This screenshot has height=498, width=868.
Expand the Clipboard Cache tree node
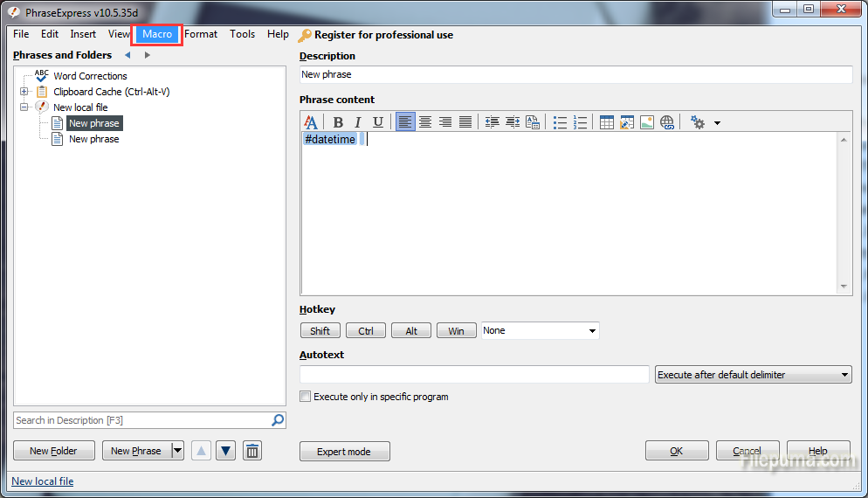[24, 92]
